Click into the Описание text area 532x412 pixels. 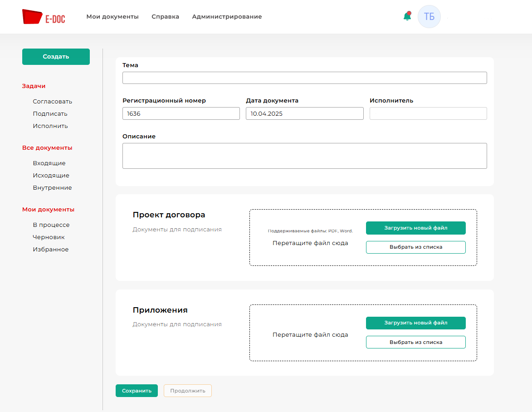pyautogui.click(x=304, y=156)
